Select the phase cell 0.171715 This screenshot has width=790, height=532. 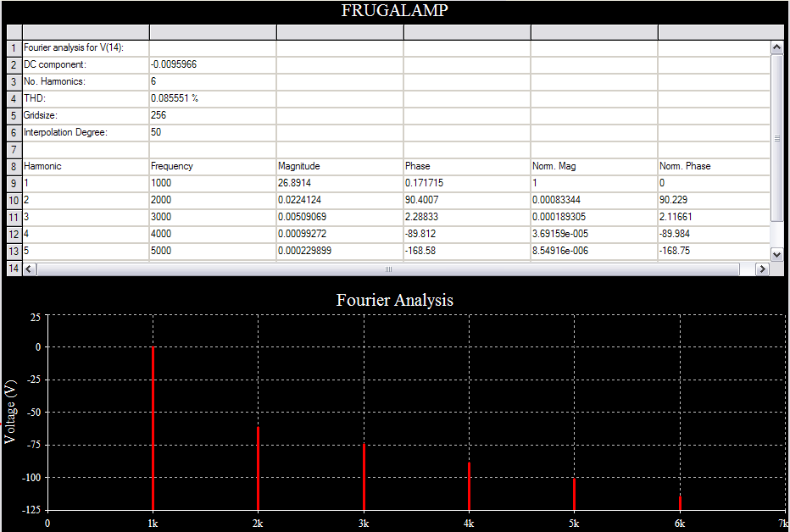pos(467,184)
